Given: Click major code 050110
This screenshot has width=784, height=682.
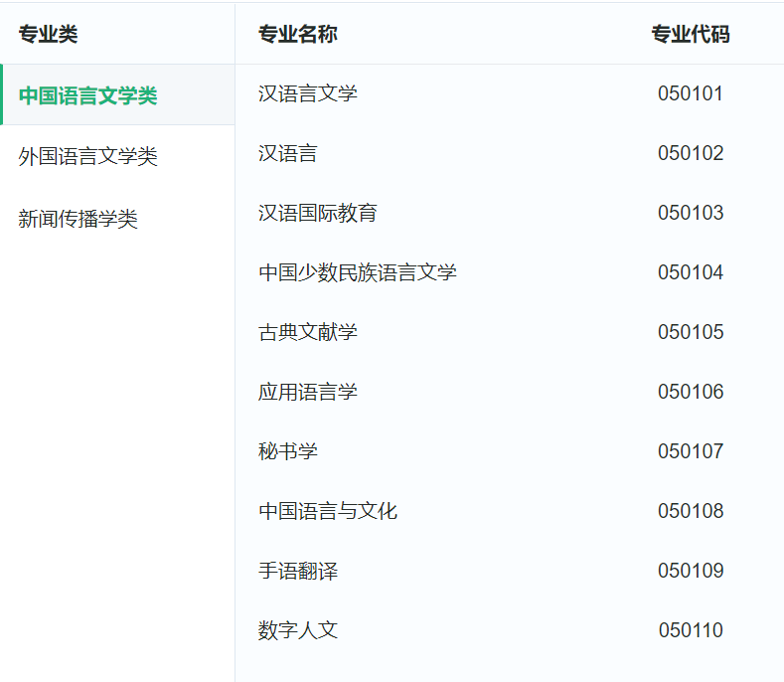Looking at the screenshot, I should coord(690,630).
